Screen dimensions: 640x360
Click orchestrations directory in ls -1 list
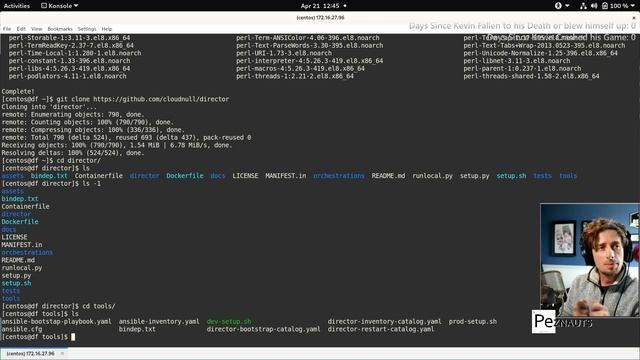[x=27, y=253]
